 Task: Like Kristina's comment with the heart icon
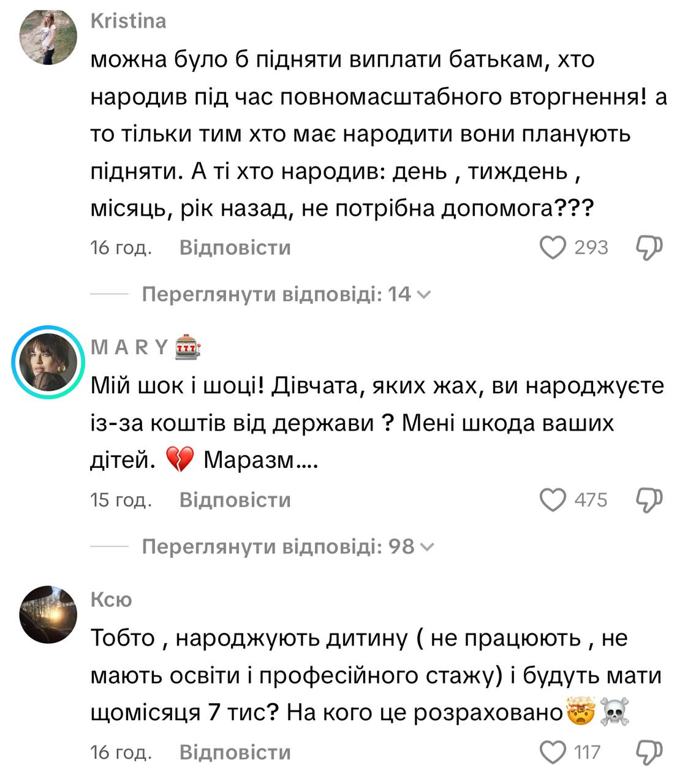(553, 248)
